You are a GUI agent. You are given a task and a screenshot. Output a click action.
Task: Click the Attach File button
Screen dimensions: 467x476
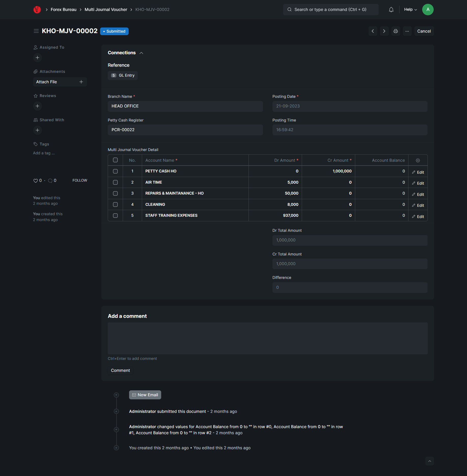[60, 82]
